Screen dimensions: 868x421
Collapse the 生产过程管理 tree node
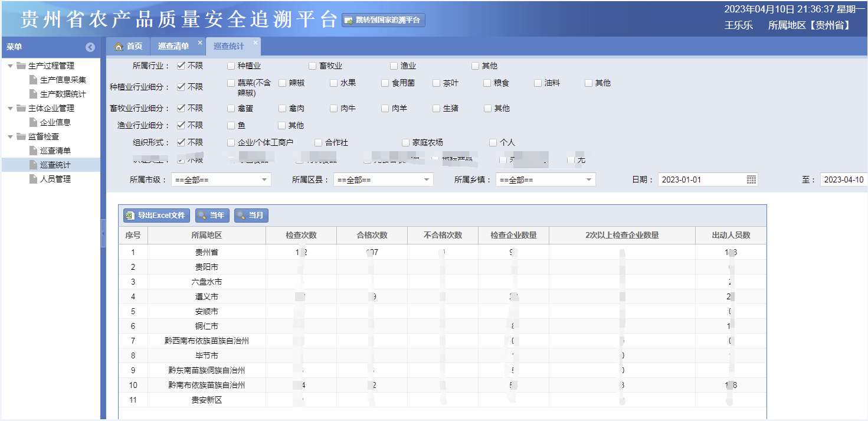[x=11, y=66]
